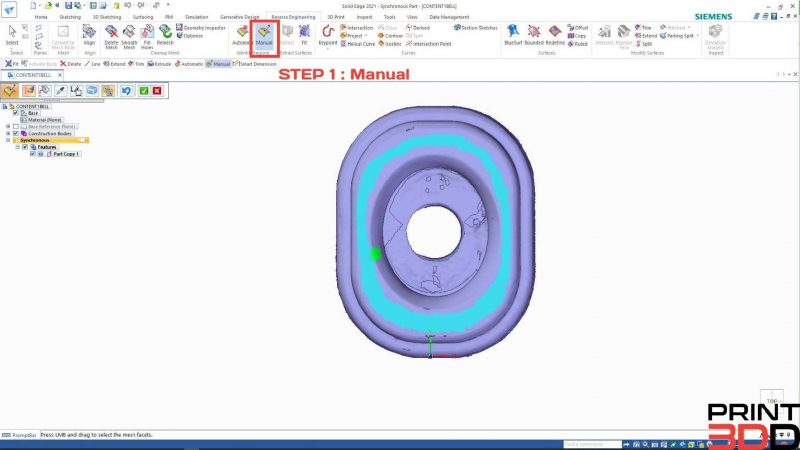
Task: Choose Delete Mesh in Cleanup Mesh group
Action: point(111,36)
